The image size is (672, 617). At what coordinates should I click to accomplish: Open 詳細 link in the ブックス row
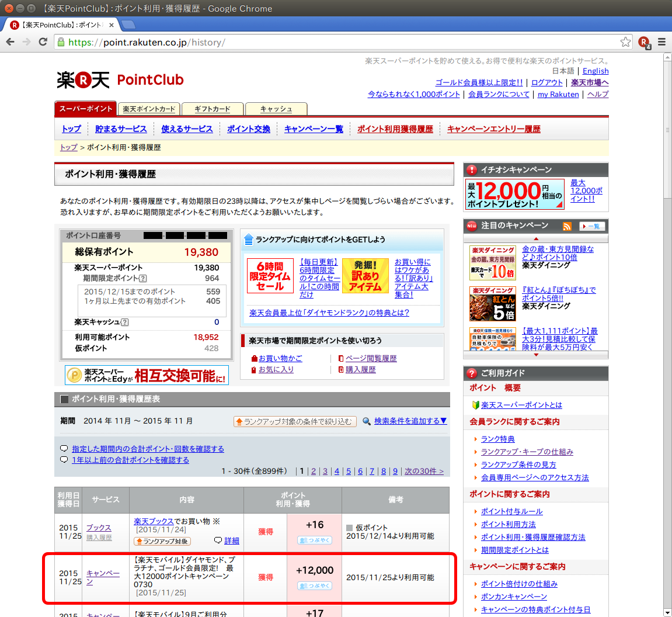(x=232, y=540)
